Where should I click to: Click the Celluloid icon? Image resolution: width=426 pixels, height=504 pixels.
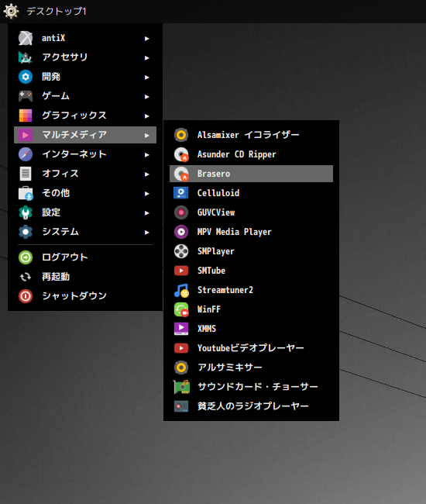pos(181,193)
